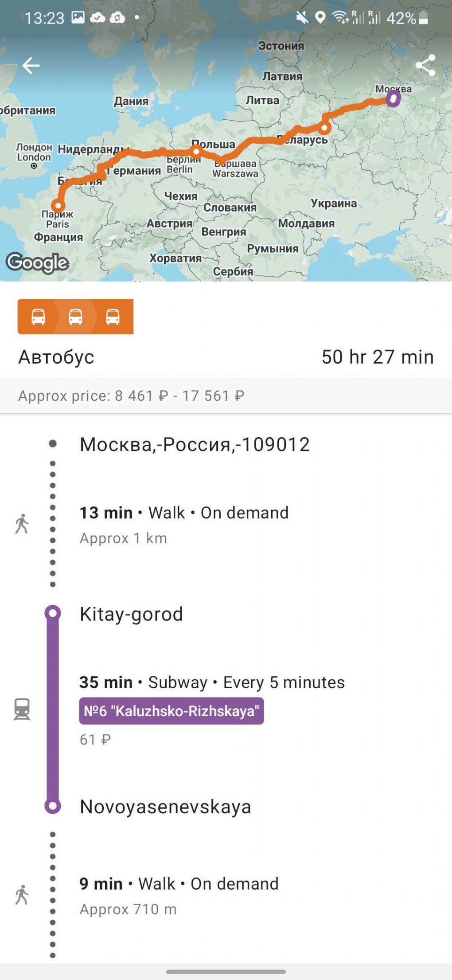452x980 pixels.
Task: Open the Google logo on map
Action: tap(38, 263)
